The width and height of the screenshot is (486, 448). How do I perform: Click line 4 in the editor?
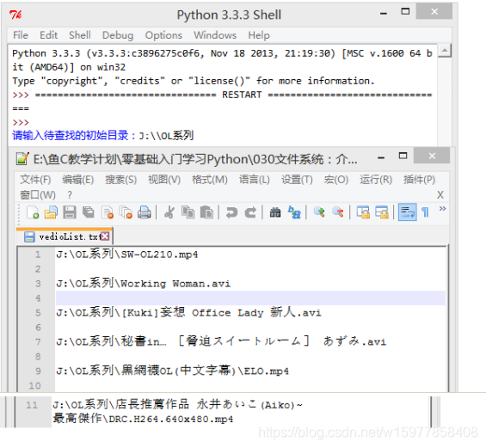249,298
